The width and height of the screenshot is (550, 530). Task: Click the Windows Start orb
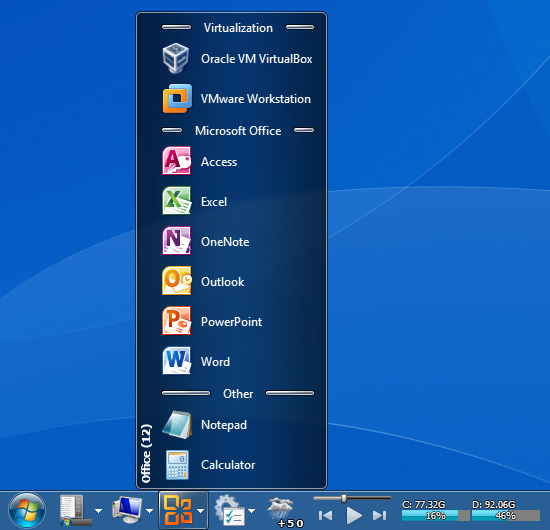(x=27, y=511)
